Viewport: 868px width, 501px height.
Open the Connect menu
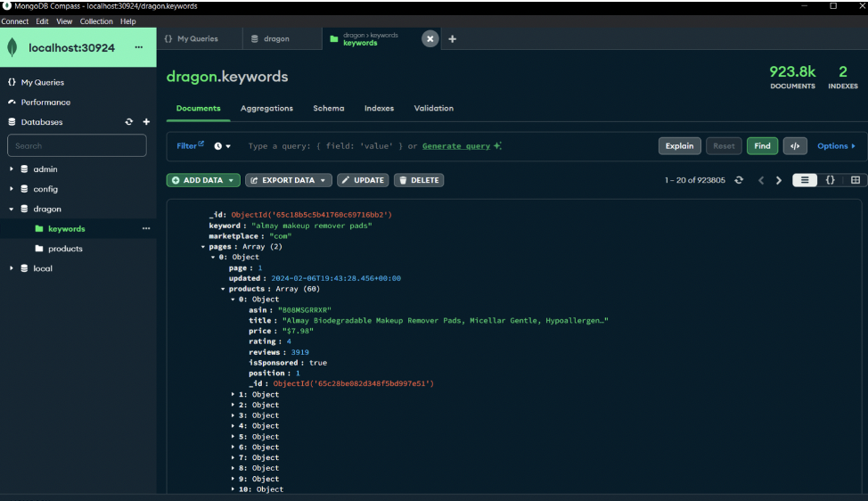pyautogui.click(x=15, y=21)
